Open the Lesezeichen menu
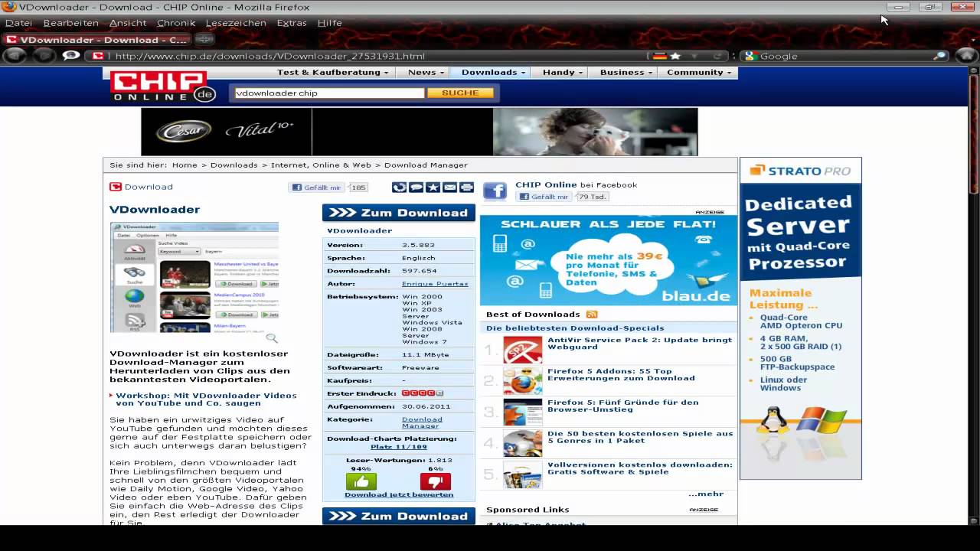 [236, 23]
